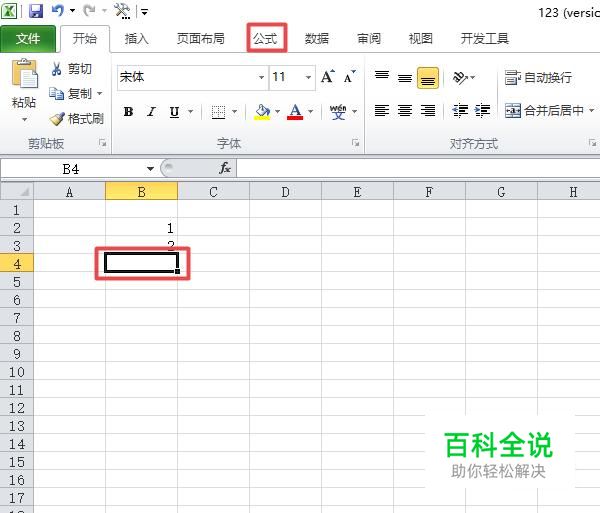The width and height of the screenshot is (600, 513).
Task: Click the Name Box showing B4
Action: 71,169
